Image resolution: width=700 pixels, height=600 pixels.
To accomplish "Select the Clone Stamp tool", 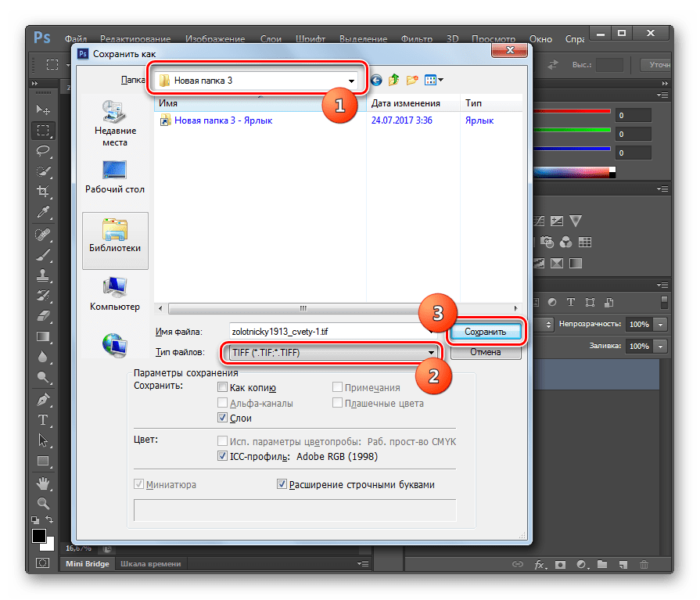I will tap(43, 275).
